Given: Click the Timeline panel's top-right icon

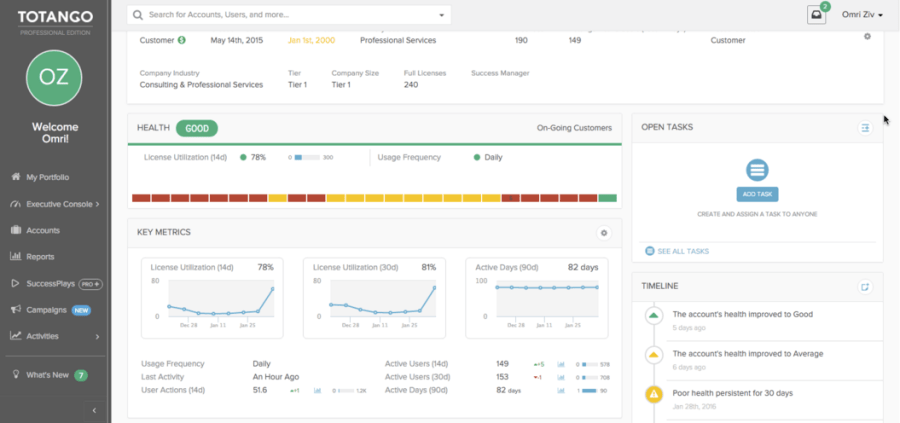Looking at the screenshot, I should 865,287.
